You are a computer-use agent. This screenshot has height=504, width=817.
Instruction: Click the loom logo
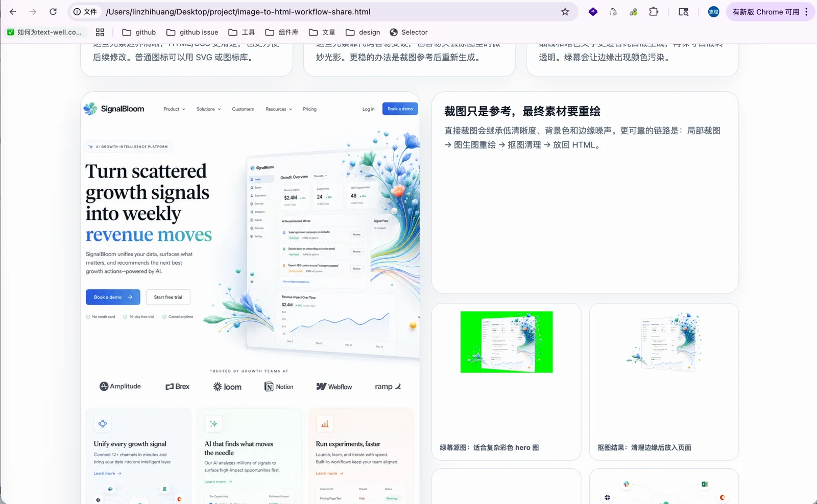(227, 387)
